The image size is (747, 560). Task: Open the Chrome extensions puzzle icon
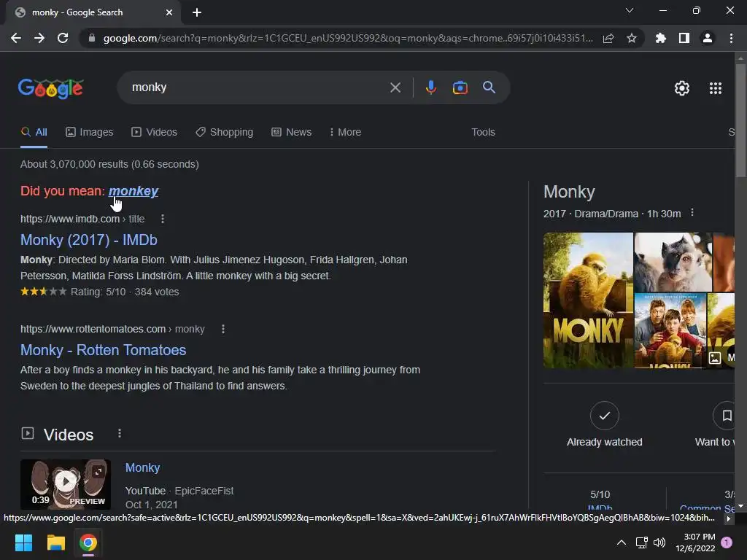click(x=661, y=38)
